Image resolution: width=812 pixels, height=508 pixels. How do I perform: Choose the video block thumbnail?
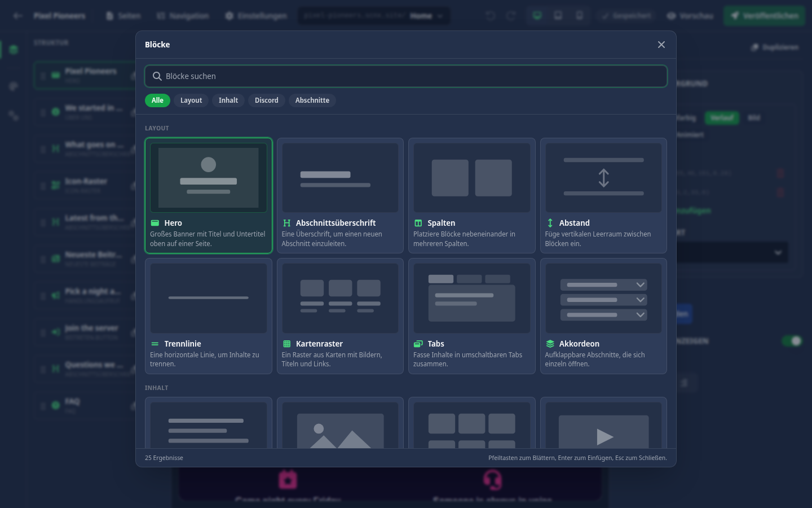pyautogui.click(x=603, y=423)
